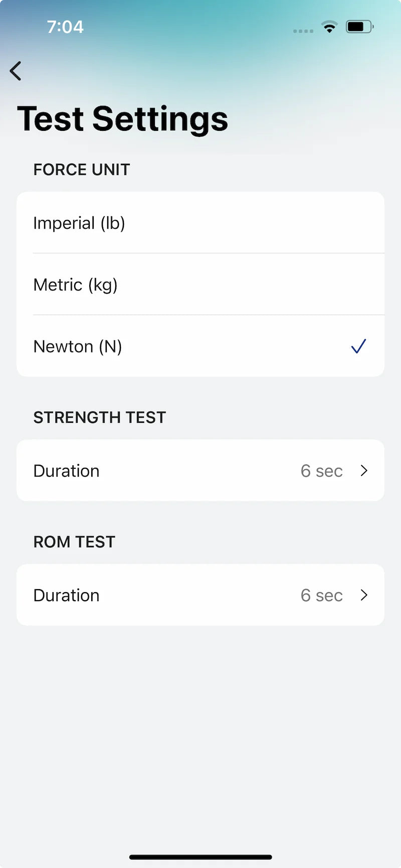Open Strength Test duration chevron
The width and height of the screenshot is (401, 868).
[364, 470]
